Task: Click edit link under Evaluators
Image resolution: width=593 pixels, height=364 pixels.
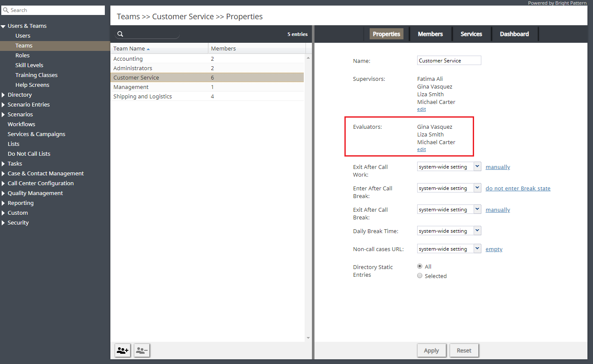Action: click(x=421, y=150)
